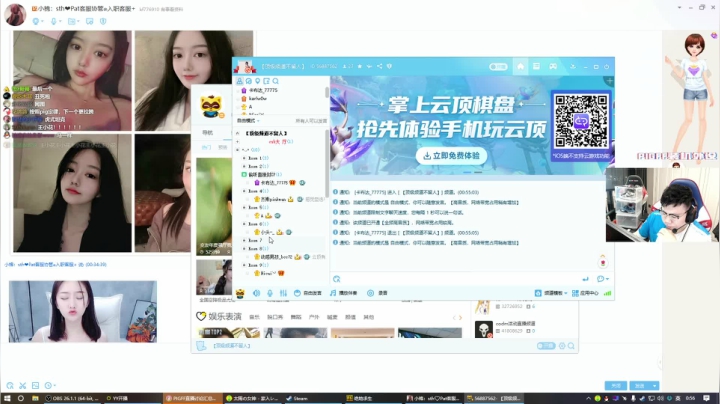The height and width of the screenshot is (404, 720).
Task: Select user A in the top member list
Action: tap(250, 107)
